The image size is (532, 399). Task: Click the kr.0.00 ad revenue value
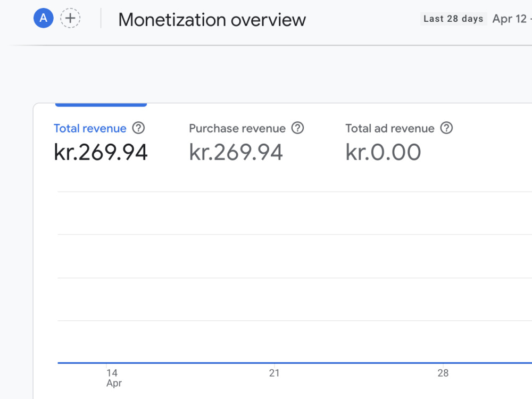click(x=383, y=152)
